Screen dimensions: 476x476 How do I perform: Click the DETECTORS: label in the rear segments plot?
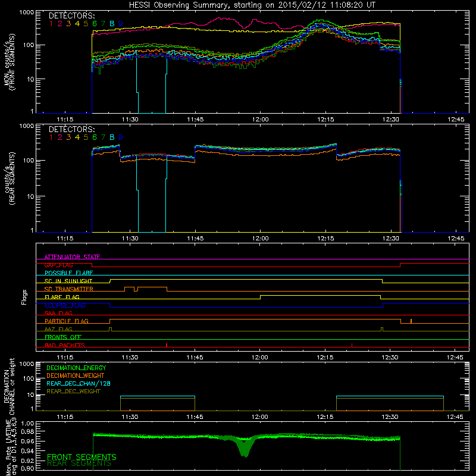[x=72, y=130]
